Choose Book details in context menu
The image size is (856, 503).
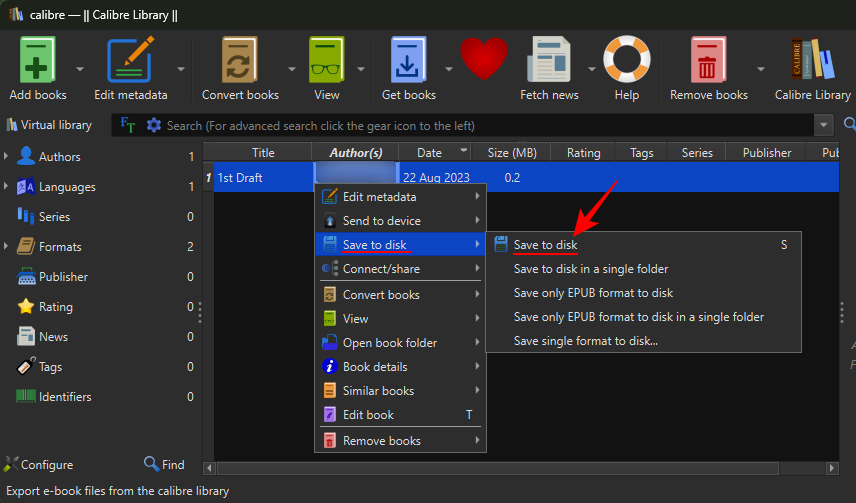pos(401,367)
